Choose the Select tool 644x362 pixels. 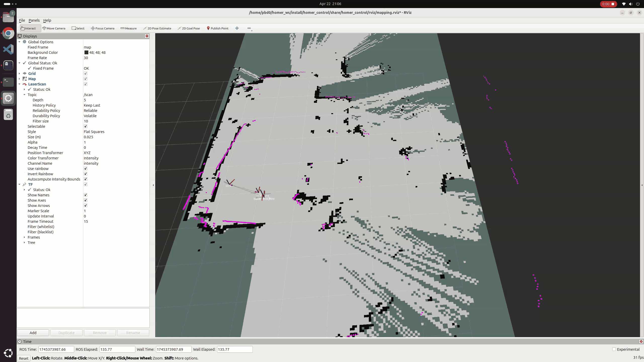pyautogui.click(x=78, y=28)
